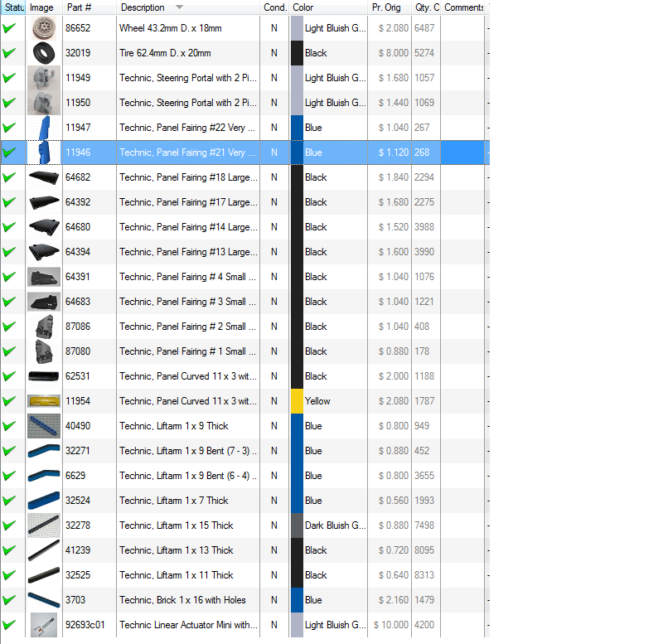Select the steering portal image for part 11949
Screen dimensions: 663x644
point(44,78)
